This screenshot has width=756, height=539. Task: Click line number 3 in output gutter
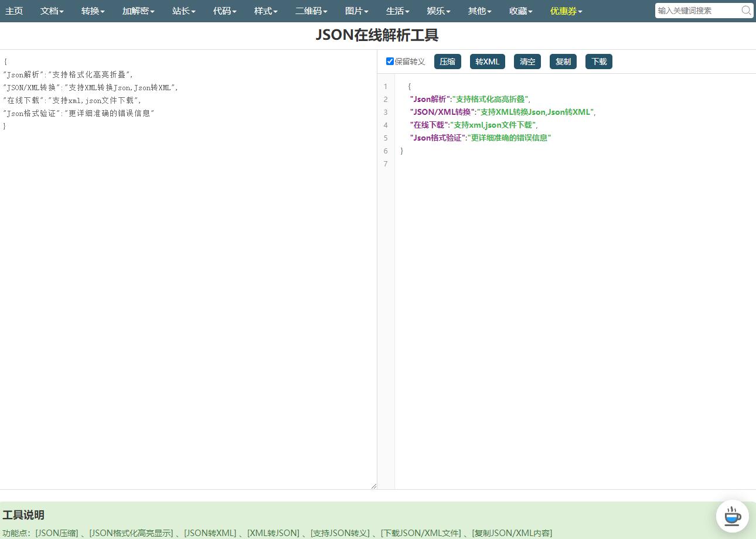[386, 112]
